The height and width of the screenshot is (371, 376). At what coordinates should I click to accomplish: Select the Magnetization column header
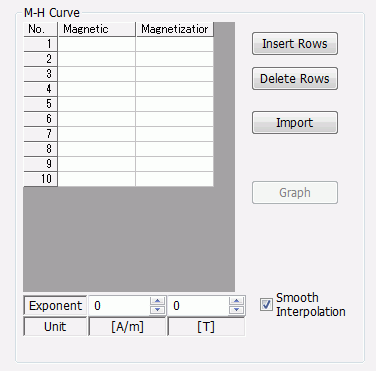coord(175,29)
